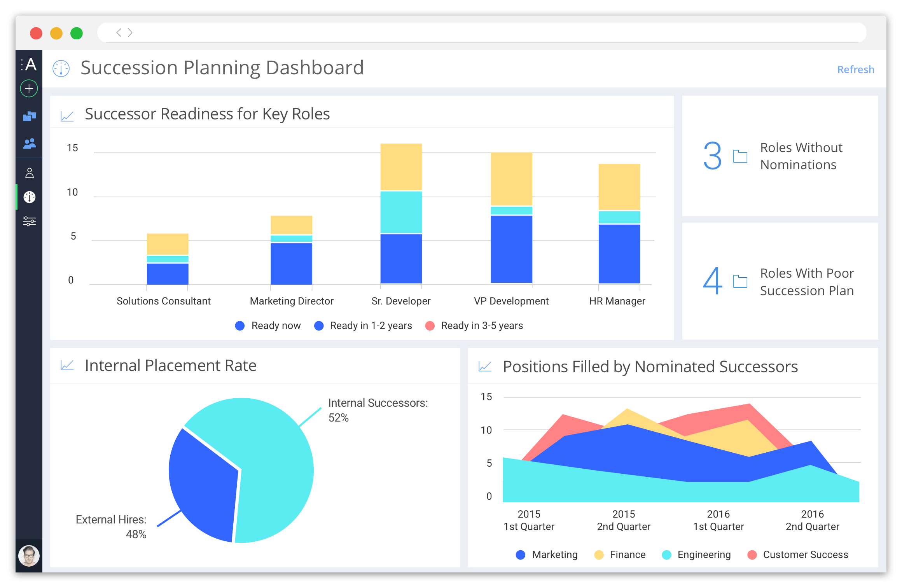Click the VP Development blue bar segment
Viewport: 902px width, 588px height.
click(x=511, y=249)
